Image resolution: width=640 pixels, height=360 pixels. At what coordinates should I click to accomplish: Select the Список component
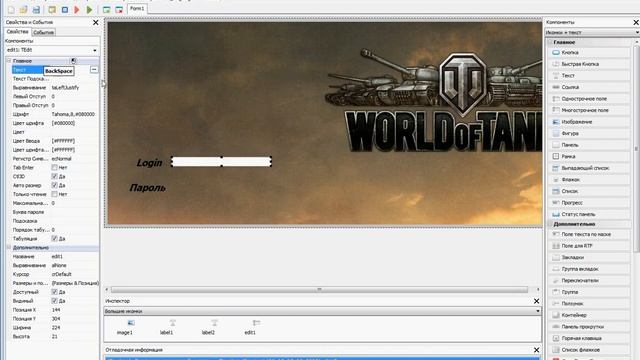589,191
